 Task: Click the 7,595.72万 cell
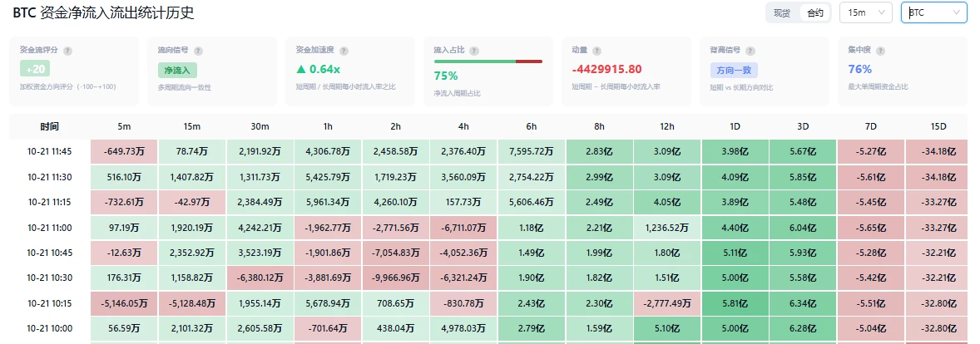[x=532, y=152]
